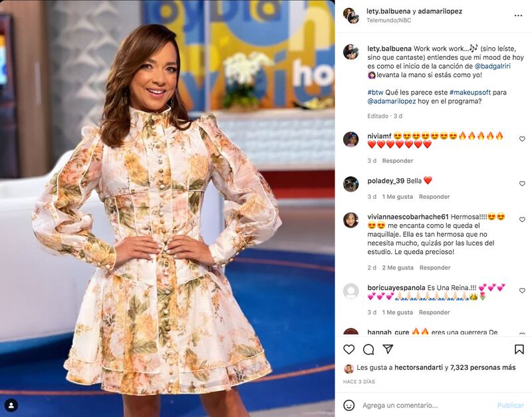Open lety.balbuena's profile avatar in caption

click(351, 52)
